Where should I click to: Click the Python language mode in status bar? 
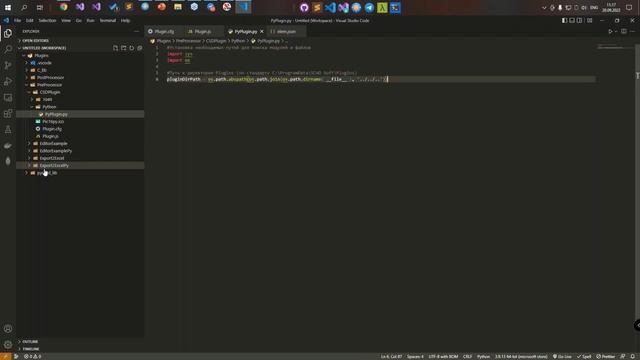tap(483, 356)
